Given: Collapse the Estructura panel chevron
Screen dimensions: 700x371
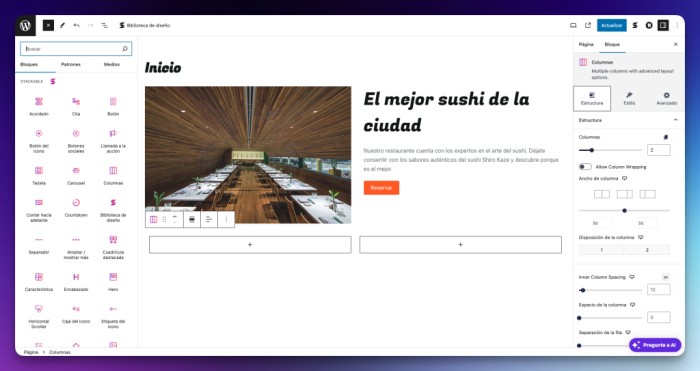Looking at the screenshot, I should [675, 120].
